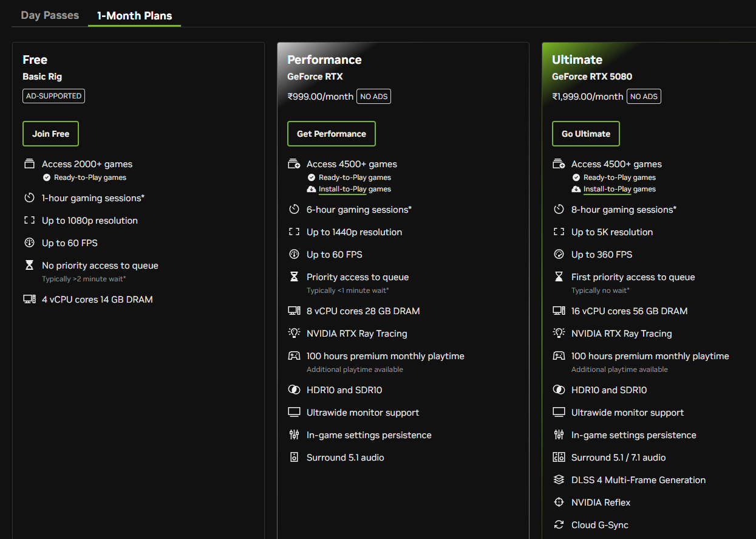Screen dimensions: 756x539
Task: Click the layers icon for DLSS 4 Multi-Frame Generation
Action: tap(559, 480)
